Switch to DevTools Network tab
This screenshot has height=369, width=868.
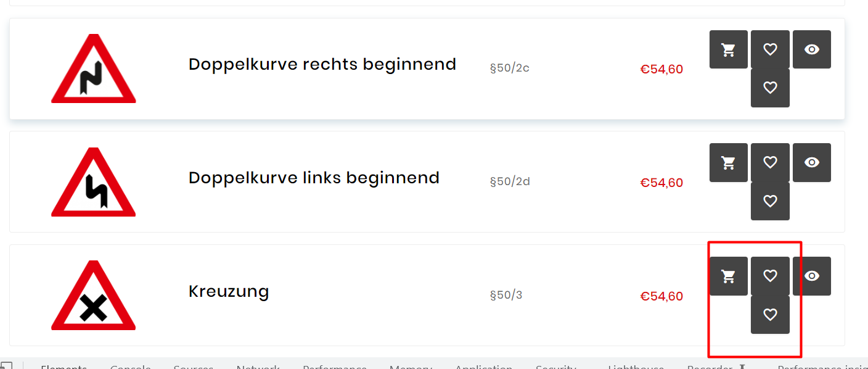pyautogui.click(x=258, y=366)
